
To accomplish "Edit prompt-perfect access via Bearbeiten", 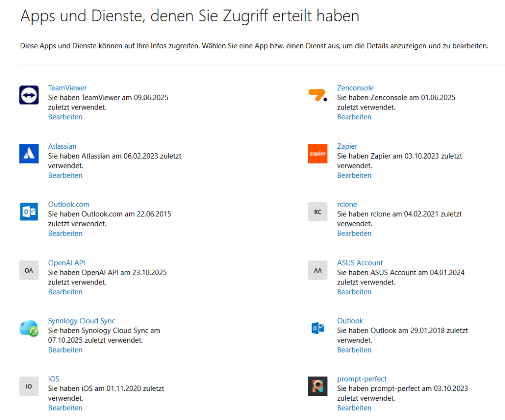I will click(354, 408).
